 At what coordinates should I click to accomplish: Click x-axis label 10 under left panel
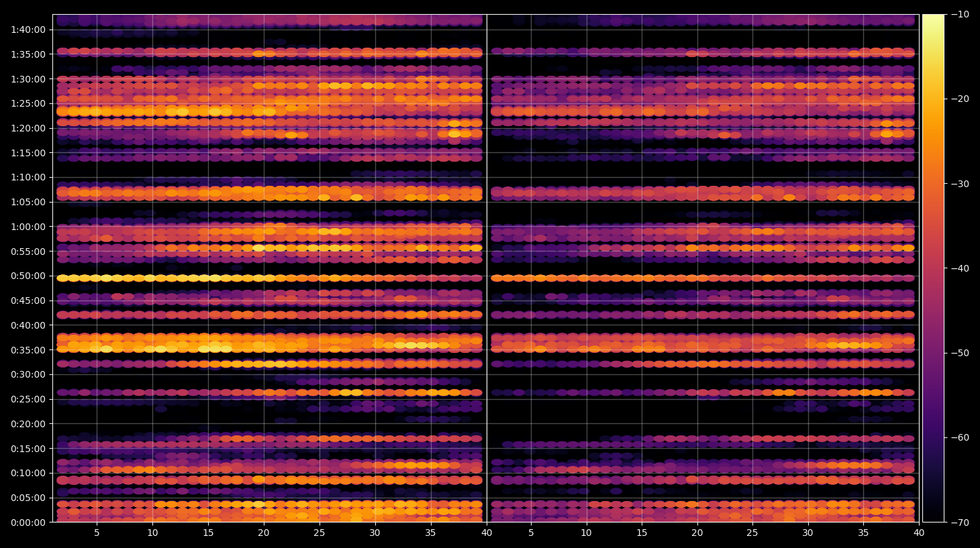click(x=152, y=533)
